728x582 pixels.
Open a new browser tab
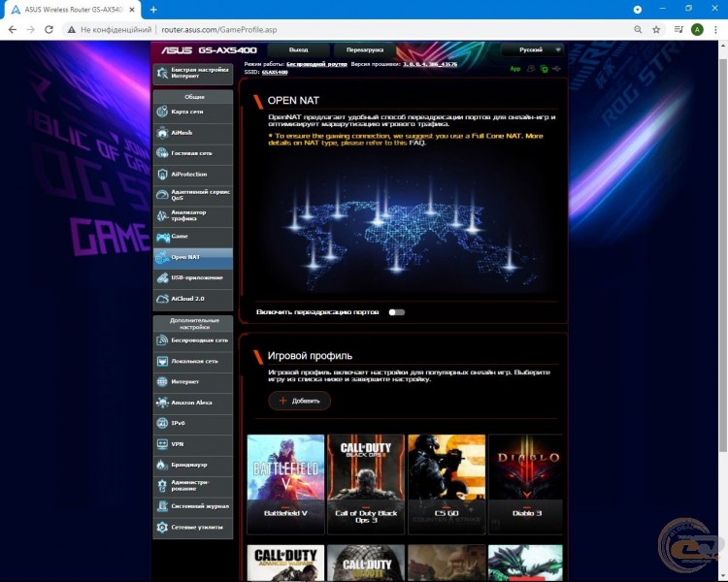point(153,10)
